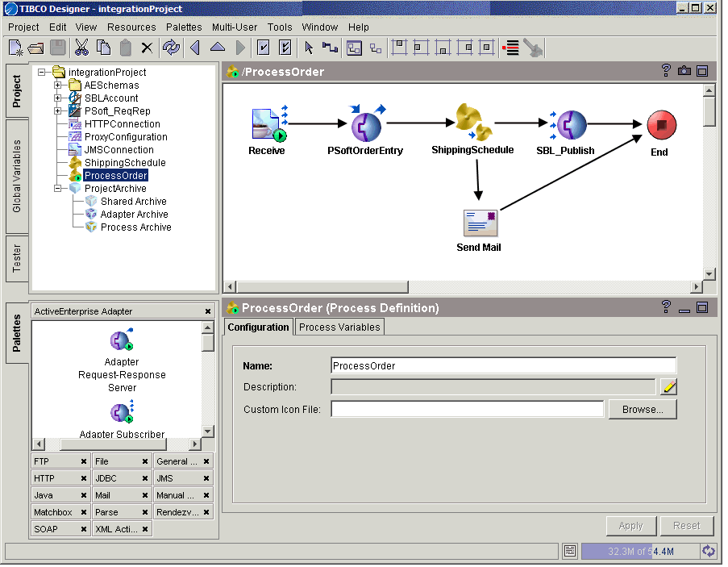This screenshot has width=728, height=567.
Task: Expand the AESchemas folder node
Action: point(58,85)
